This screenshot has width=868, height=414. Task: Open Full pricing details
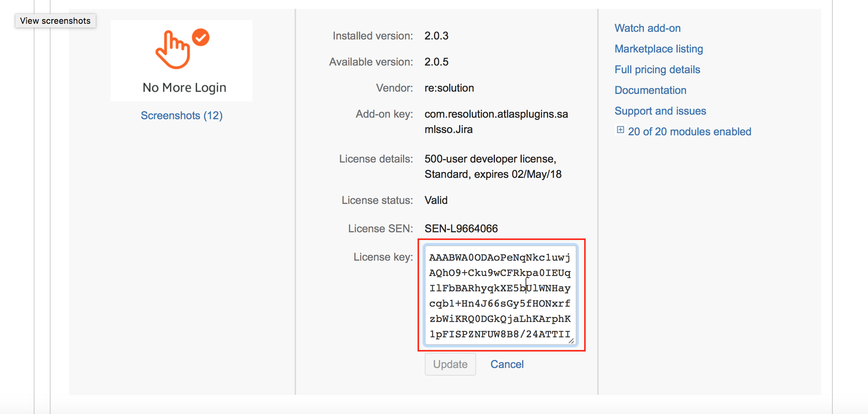tap(657, 69)
